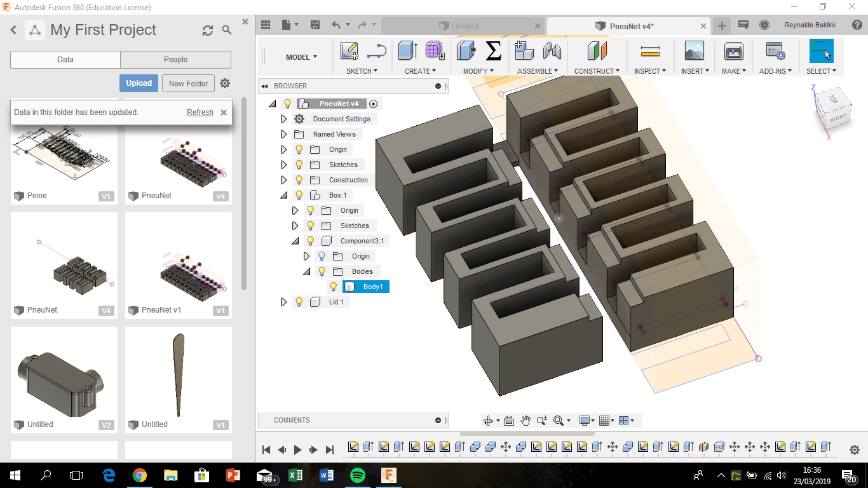
Task: Click the ViewCube orientation box
Action: (x=834, y=109)
